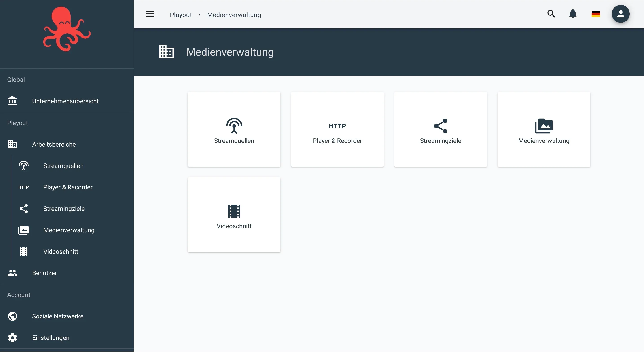The width and height of the screenshot is (644, 352).
Task: Open Einstellungen gear in sidebar
Action: tap(13, 338)
